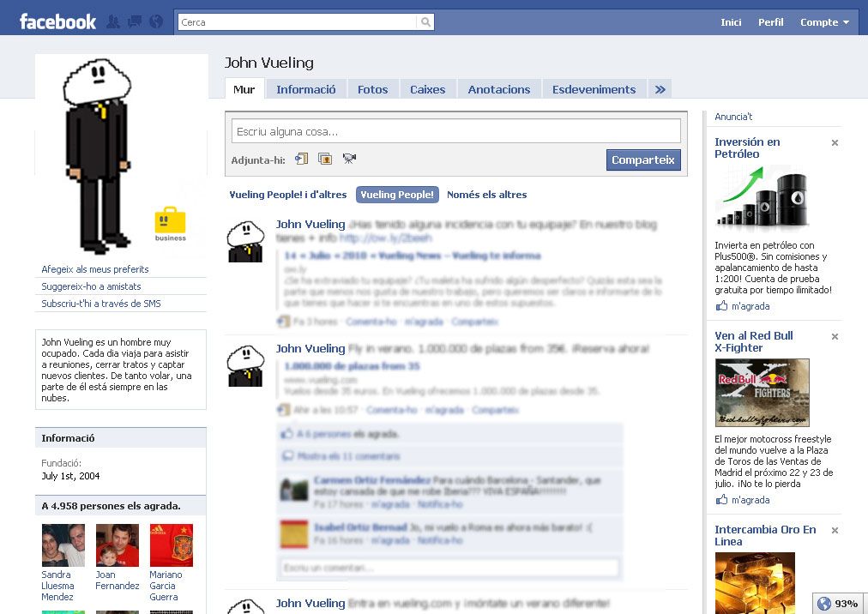Attach a video using the camera icon
The image size is (868, 614).
pyautogui.click(x=349, y=159)
